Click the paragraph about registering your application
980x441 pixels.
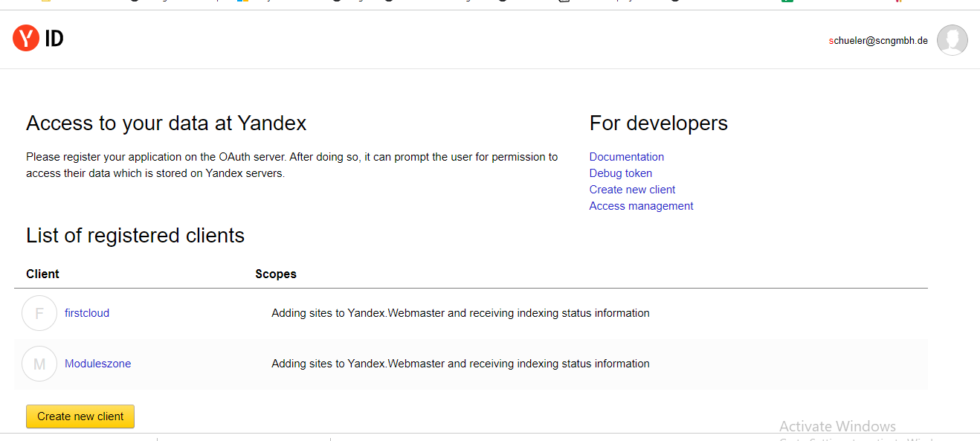coord(291,165)
